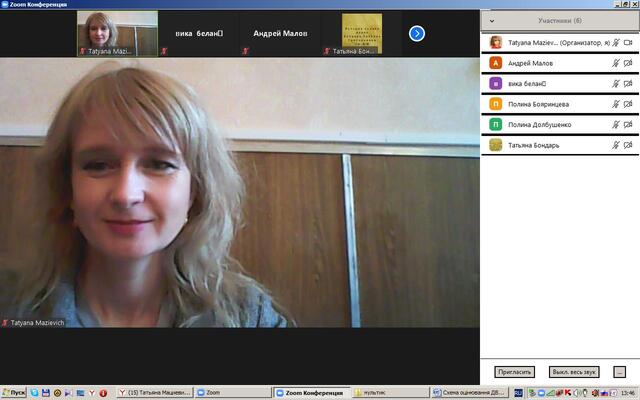Click blue desktop quick launch icon
Viewport: 640px width, 400px height.
(80, 393)
